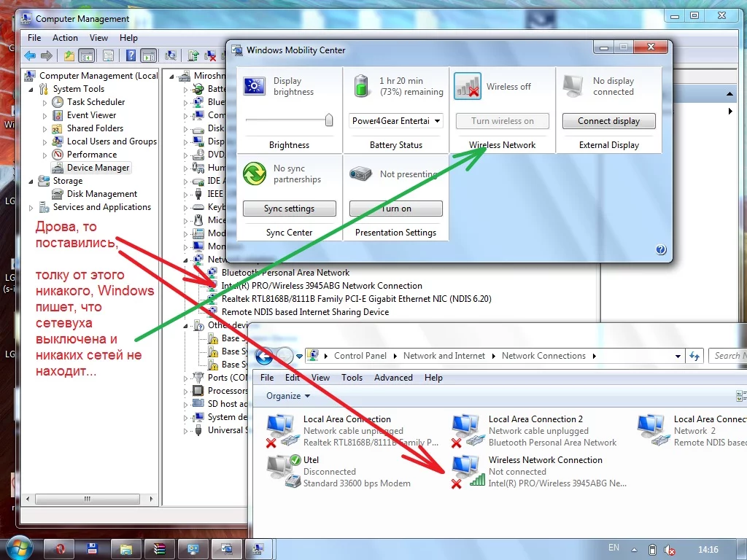Open the View menu in Computer Management
747x560 pixels.
point(98,38)
